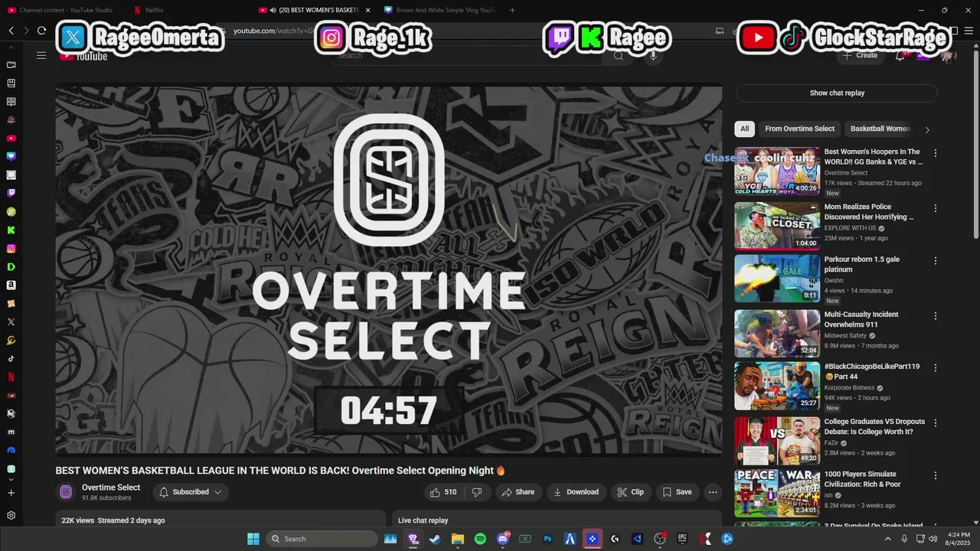Viewport: 980px width, 551px height.
Task: Click the Save button
Action: (x=677, y=492)
